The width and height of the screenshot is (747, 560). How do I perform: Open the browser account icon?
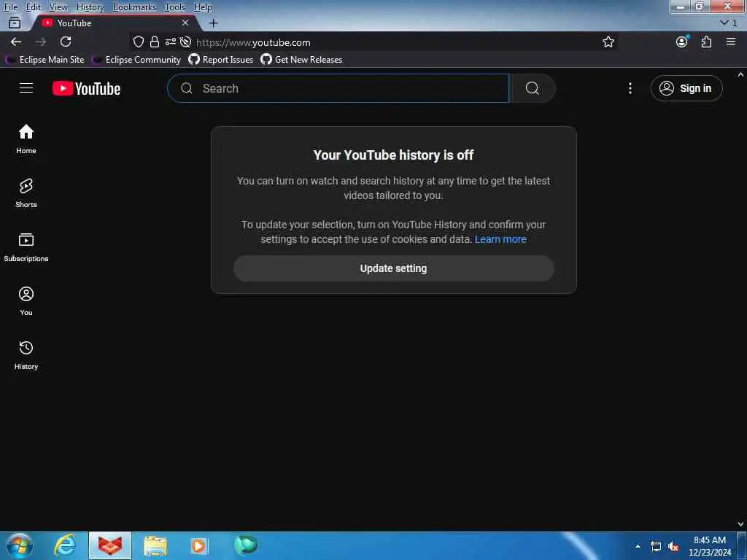point(682,42)
